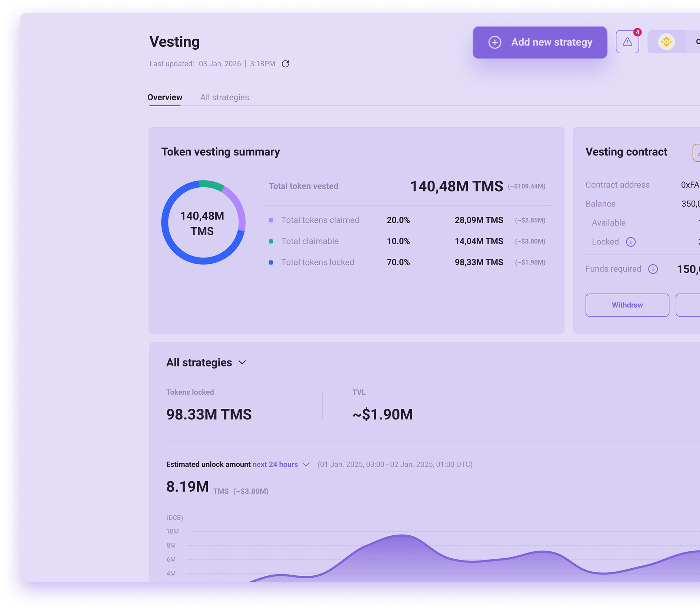Select the Total claimable legend entry

tap(310, 241)
